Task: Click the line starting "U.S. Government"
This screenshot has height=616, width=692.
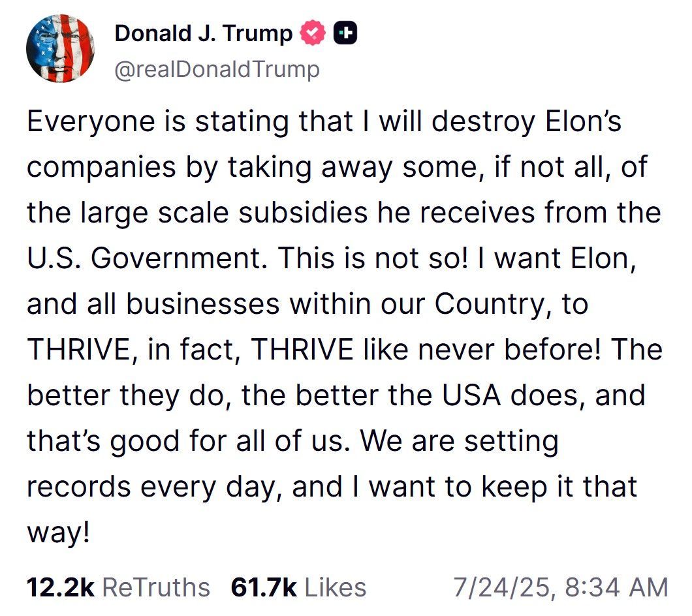Action: pos(330,259)
